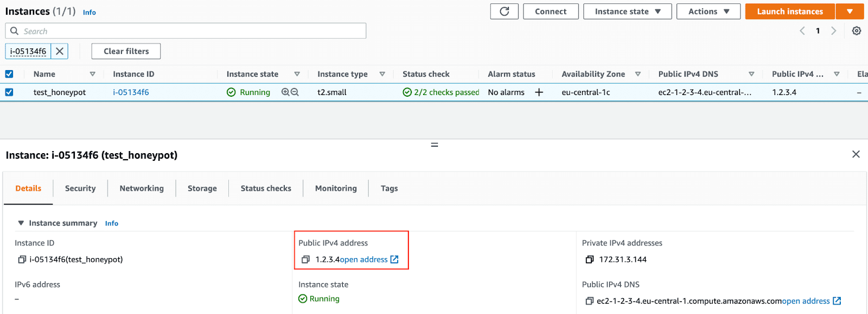Go to next page arrow
The width and height of the screenshot is (868, 314).
[834, 31]
